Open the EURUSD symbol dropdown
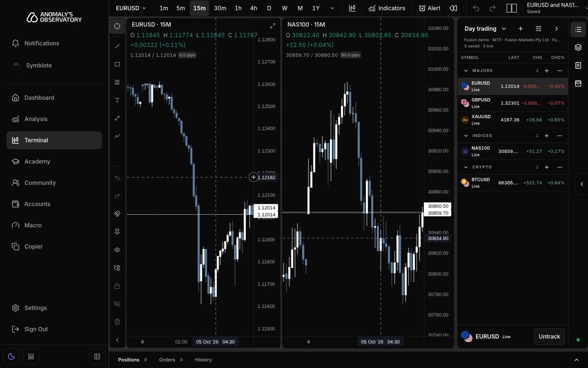The width and height of the screenshot is (588, 368). click(x=131, y=8)
